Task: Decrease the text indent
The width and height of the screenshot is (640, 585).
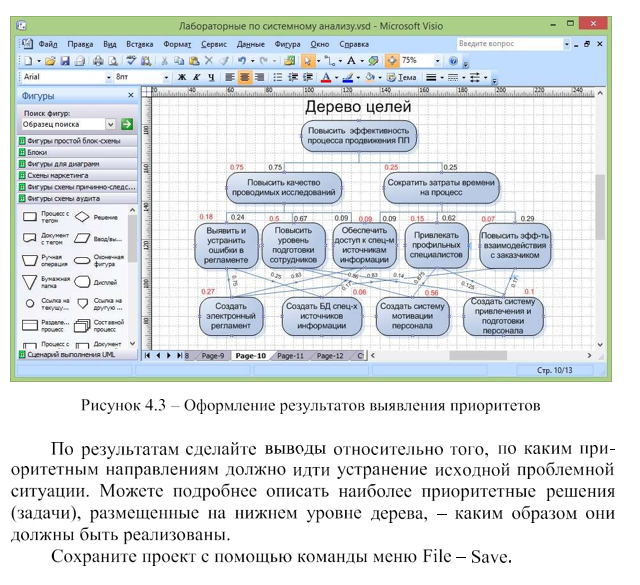Action: point(293,77)
